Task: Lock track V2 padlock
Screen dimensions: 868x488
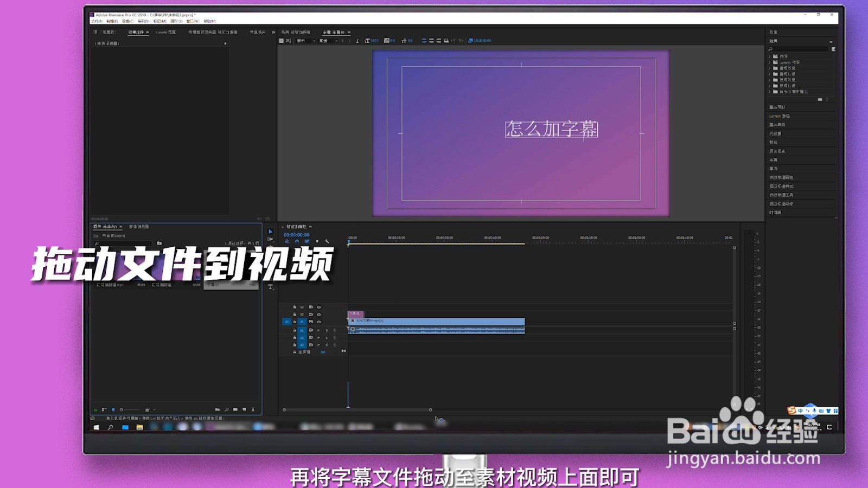Action: pyautogui.click(x=295, y=314)
